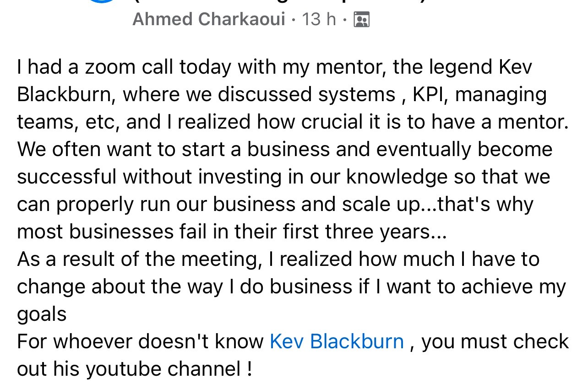The height and width of the screenshot is (389, 588).
Task: Tap the last line 'out his youtube channel !'
Action: pos(135,369)
